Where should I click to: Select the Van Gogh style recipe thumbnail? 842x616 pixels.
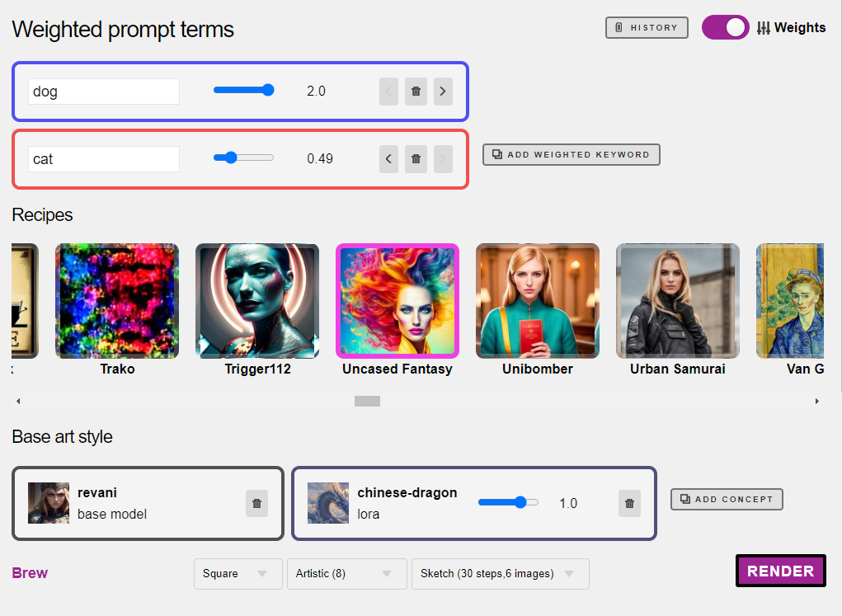790,301
